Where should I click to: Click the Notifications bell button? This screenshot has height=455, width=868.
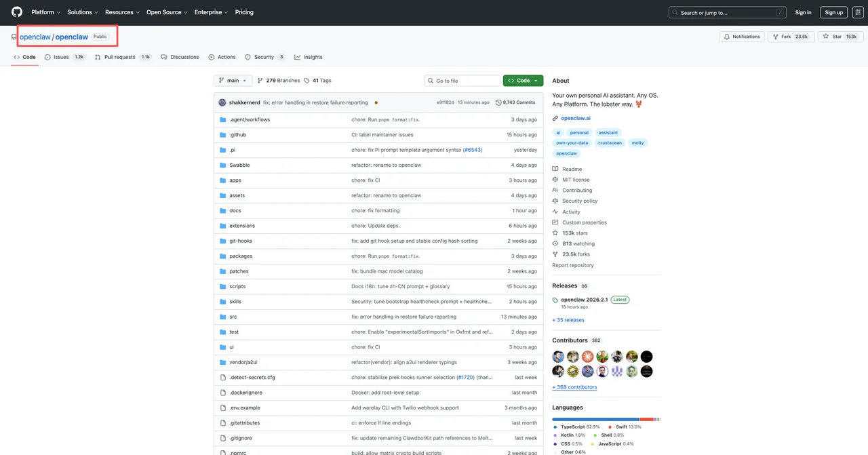click(x=742, y=37)
